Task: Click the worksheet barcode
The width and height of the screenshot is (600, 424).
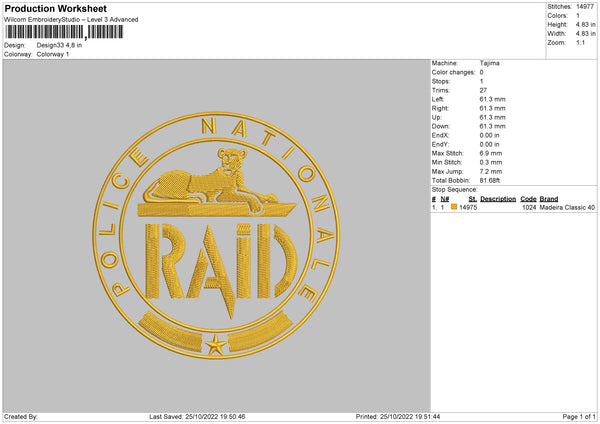Action: pos(64,32)
